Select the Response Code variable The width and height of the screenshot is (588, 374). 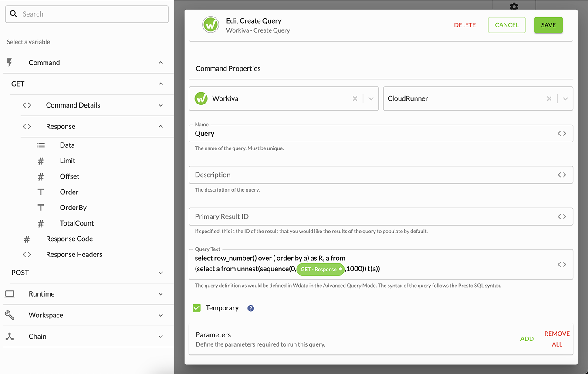pyautogui.click(x=69, y=239)
